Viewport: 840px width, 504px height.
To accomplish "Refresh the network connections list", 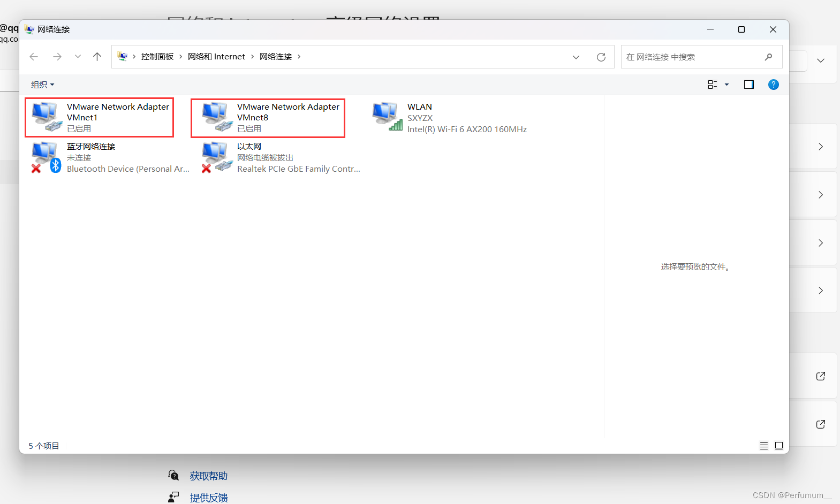I will point(601,57).
